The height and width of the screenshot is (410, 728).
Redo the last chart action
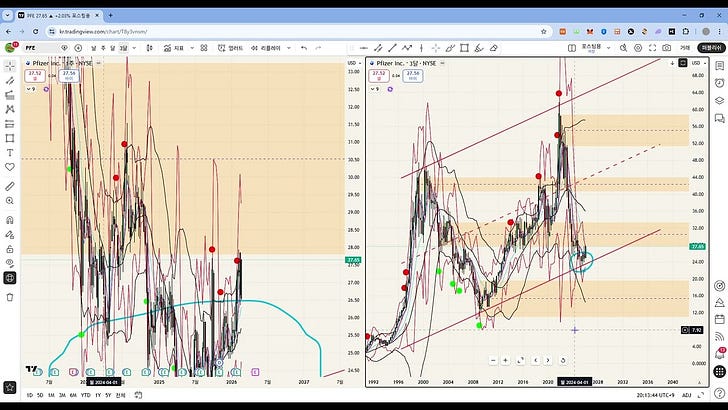[318, 48]
